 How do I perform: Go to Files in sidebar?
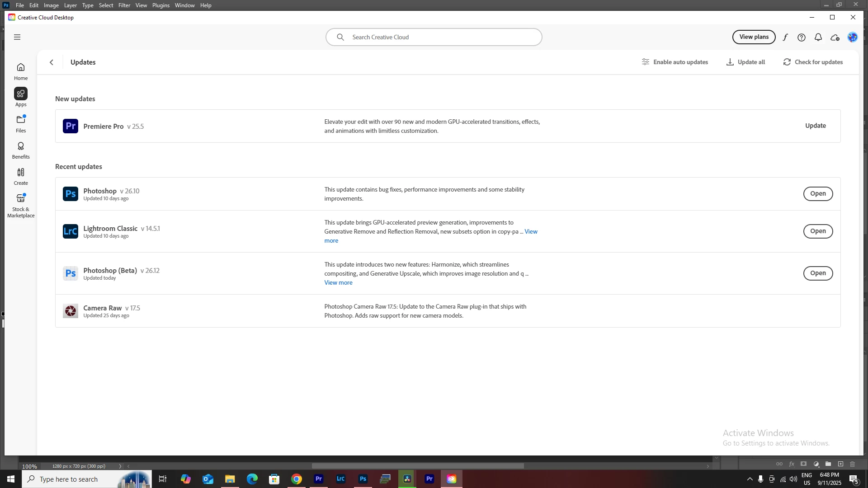[x=21, y=123]
